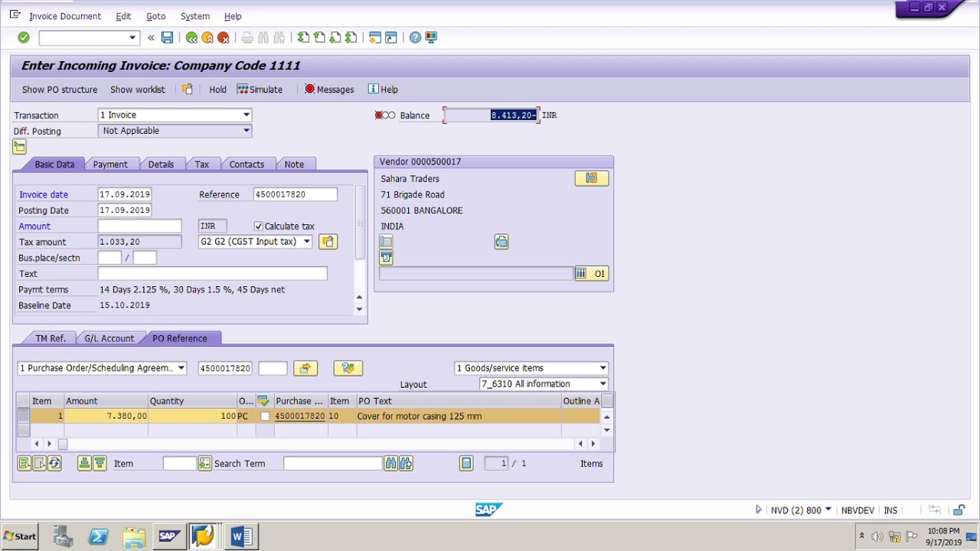Screen dimensions: 980x551
Task: Click the Messages button
Action: 329,90
